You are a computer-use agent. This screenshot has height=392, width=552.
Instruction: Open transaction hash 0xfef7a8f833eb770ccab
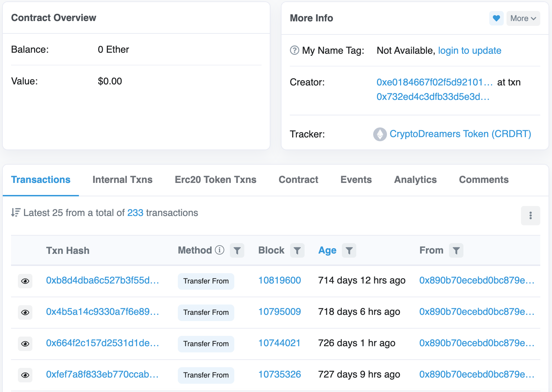tap(102, 374)
